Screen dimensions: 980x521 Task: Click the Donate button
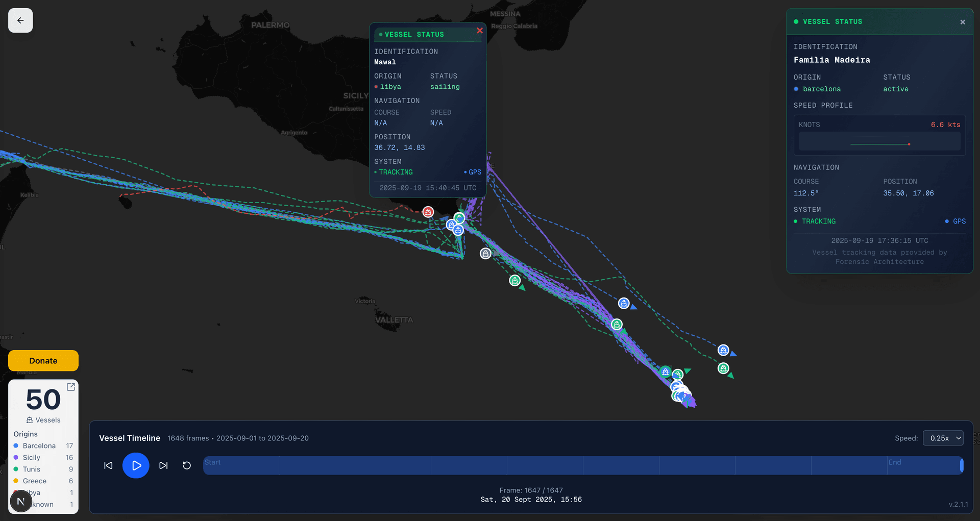(43, 360)
